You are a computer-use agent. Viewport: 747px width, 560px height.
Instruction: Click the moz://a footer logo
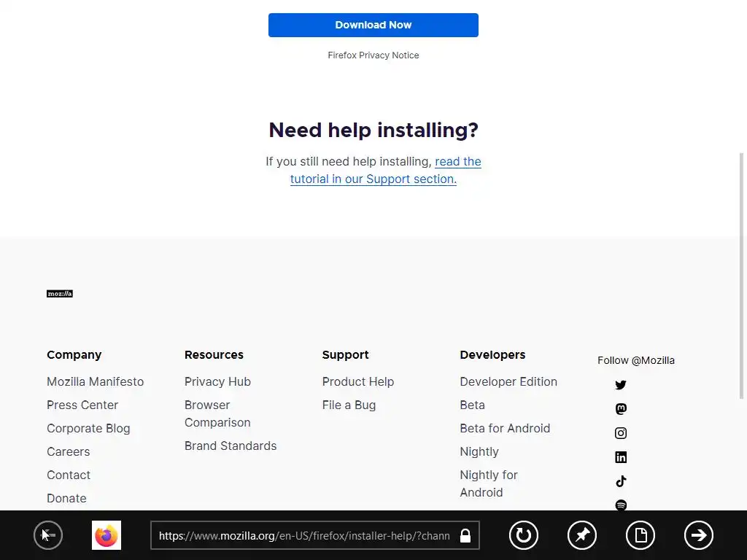pos(60,294)
